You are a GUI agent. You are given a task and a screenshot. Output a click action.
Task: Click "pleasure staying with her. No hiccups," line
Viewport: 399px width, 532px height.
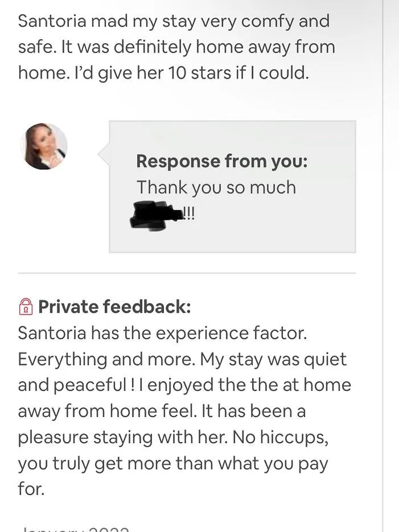tap(173, 437)
